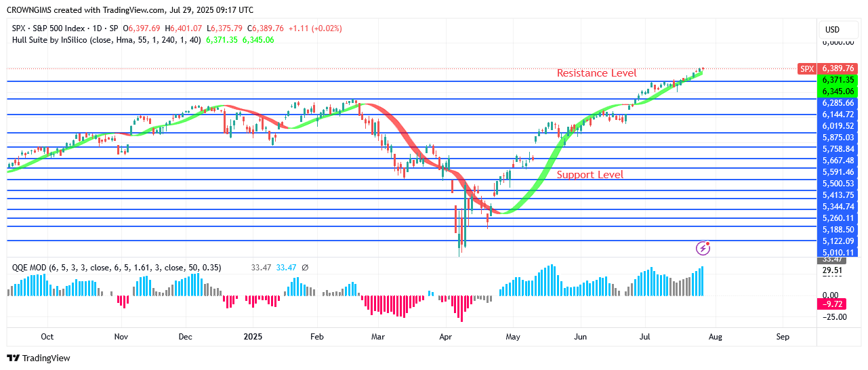
Task: Click the green 6,345.06 axis label
Action: click(838, 91)
